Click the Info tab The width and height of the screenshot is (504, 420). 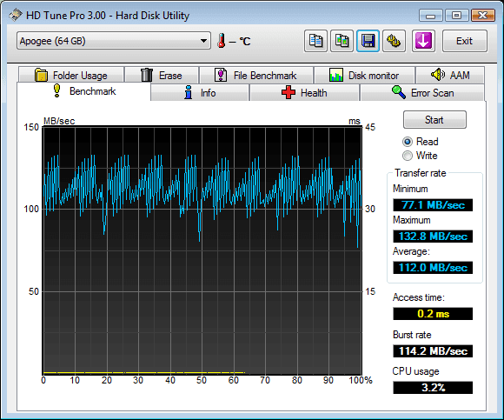[x=200, y=93]
